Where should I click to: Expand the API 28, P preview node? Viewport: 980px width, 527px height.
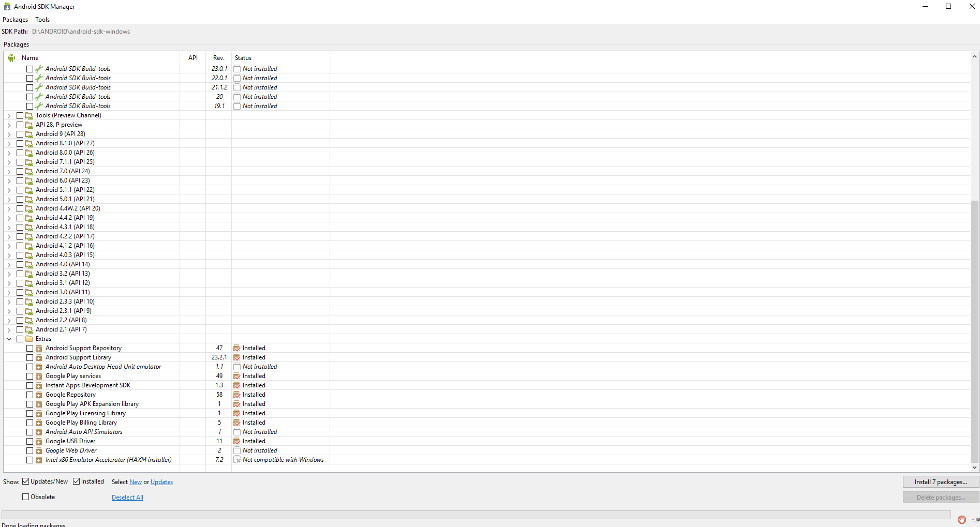9,125
